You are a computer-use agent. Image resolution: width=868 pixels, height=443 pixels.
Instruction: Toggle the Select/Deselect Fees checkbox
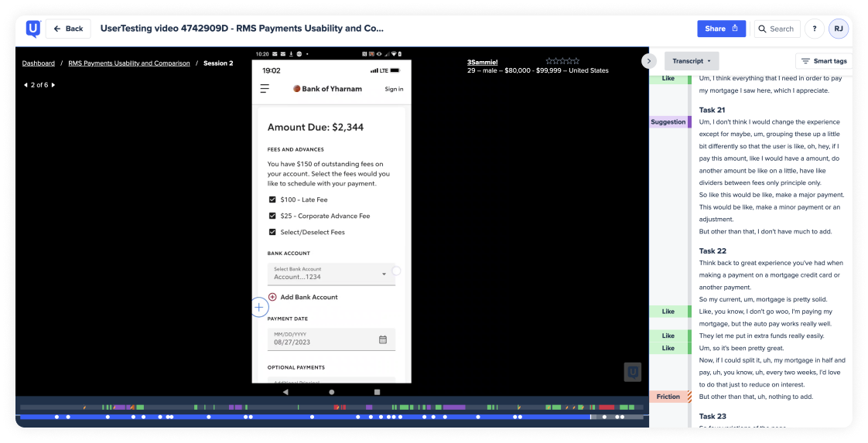tap(272, 232)
